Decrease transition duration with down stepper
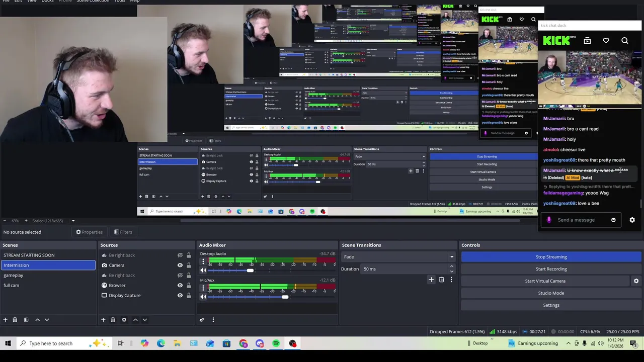The width and height of the screenshot is (644, 362). [451, 271]
